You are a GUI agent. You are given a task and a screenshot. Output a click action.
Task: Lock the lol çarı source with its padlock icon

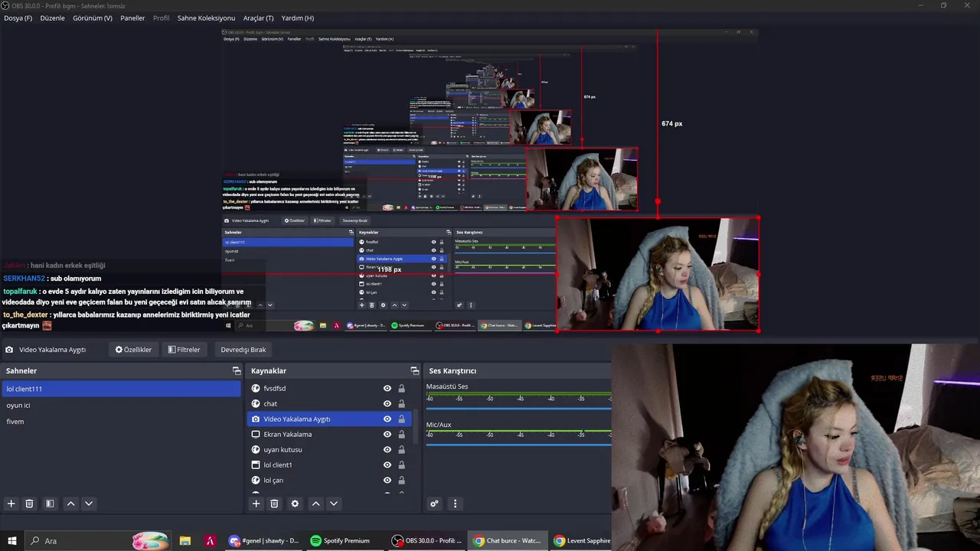401,481
